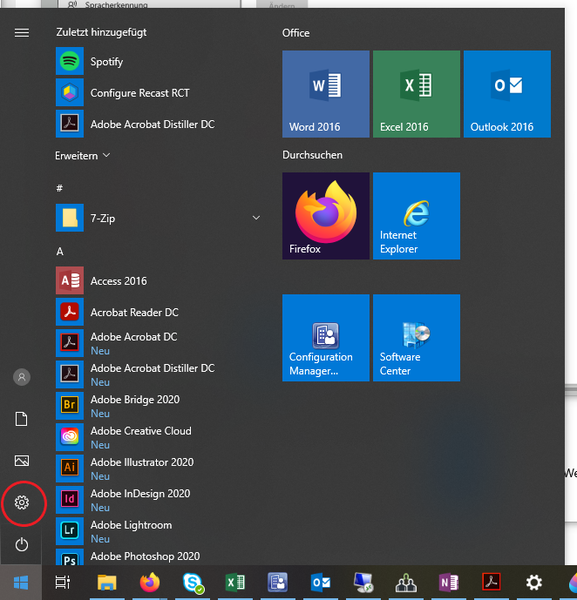Expand the 7-Zip folder chevron
577x600 pixels.
click(x=256, y=218)
